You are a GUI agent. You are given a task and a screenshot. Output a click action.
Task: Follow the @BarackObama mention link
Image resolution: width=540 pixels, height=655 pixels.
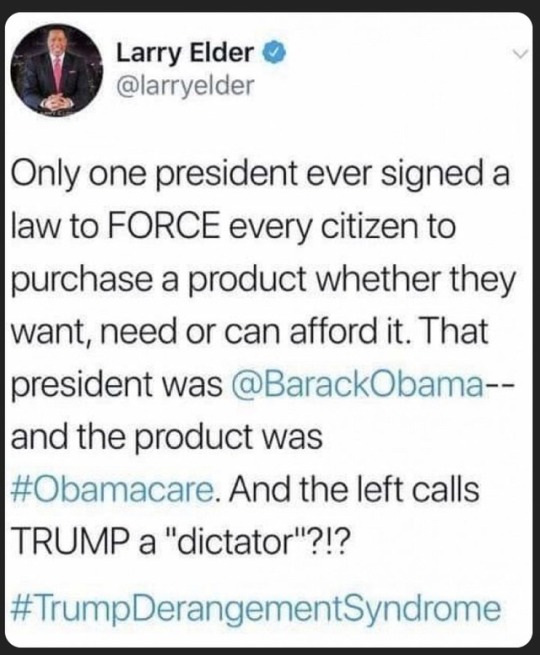[x=357, y=385]
